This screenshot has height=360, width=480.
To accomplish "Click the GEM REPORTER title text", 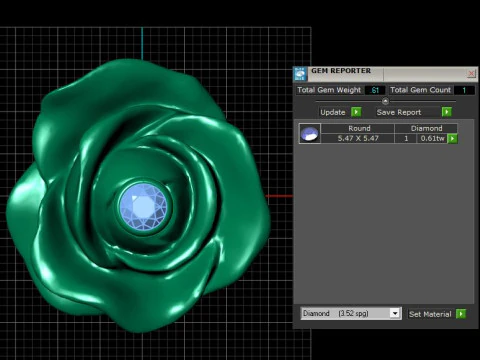I will (341, 71).
